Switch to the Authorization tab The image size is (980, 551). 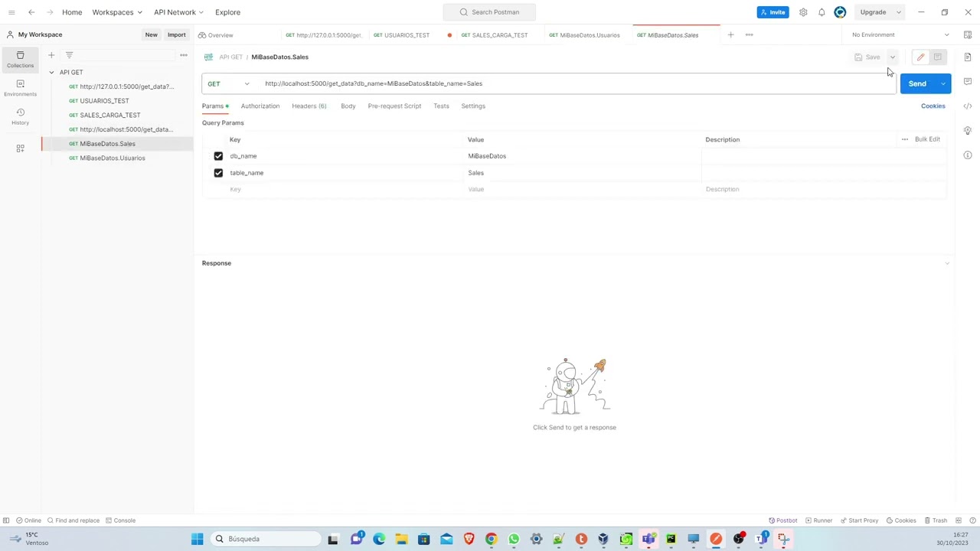pyautogui.click(x=260, y=106)
